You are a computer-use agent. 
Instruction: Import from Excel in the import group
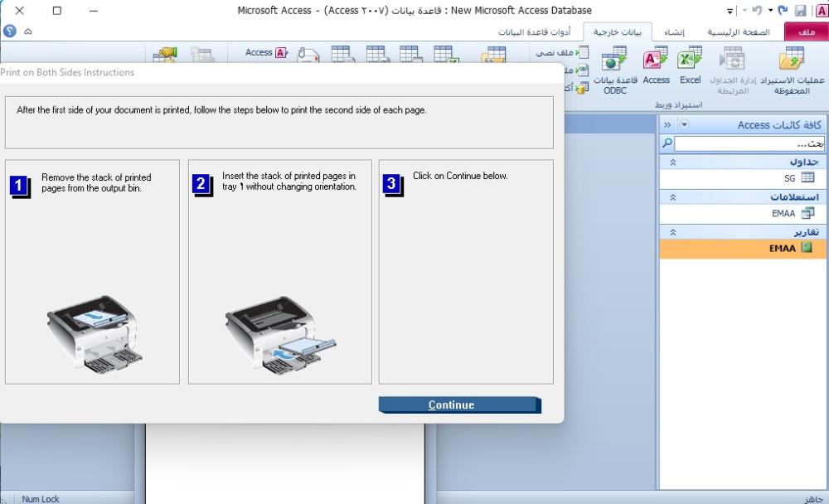click(x=690, y=65)
